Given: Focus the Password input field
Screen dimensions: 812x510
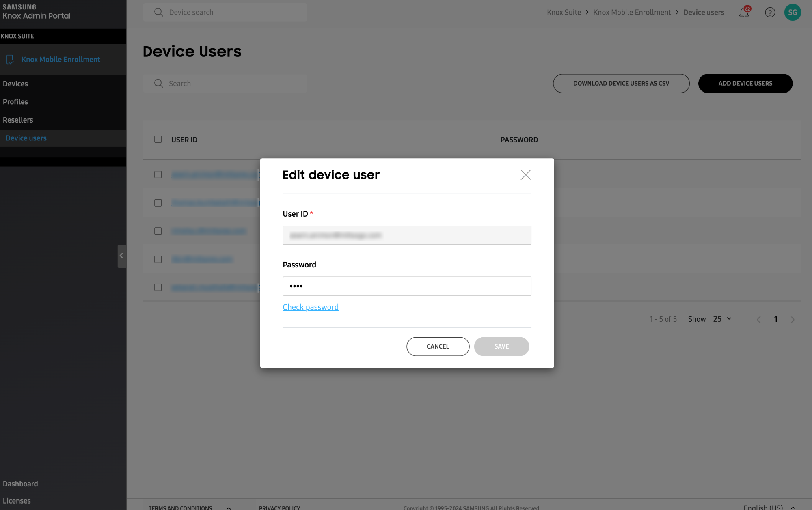Looking at the screenshot, I should [x=407, y=286].
